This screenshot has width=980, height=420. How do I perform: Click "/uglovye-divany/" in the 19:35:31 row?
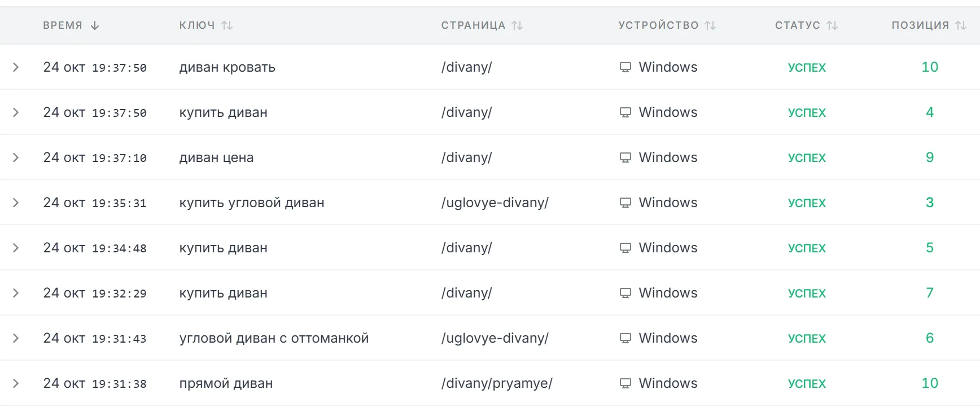[495, 203]
